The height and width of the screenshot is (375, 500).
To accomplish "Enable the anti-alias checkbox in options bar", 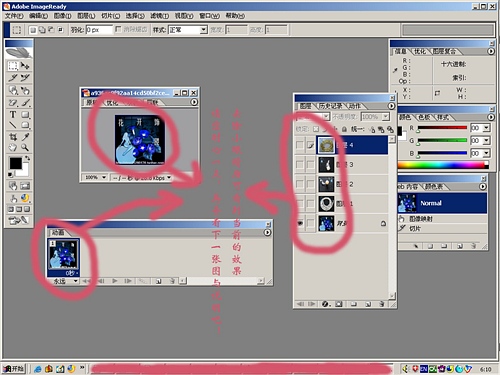I will (118, 30).
